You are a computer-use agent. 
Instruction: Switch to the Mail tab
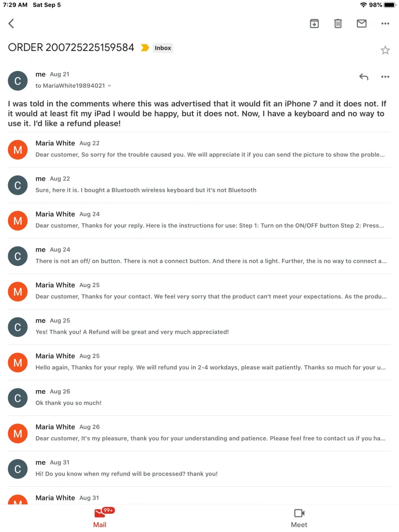100,517
